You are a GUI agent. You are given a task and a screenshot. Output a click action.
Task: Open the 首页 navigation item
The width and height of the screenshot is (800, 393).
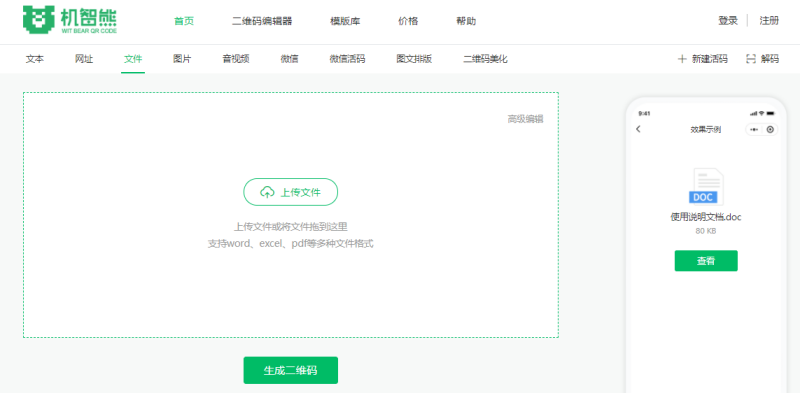point(184,21)
